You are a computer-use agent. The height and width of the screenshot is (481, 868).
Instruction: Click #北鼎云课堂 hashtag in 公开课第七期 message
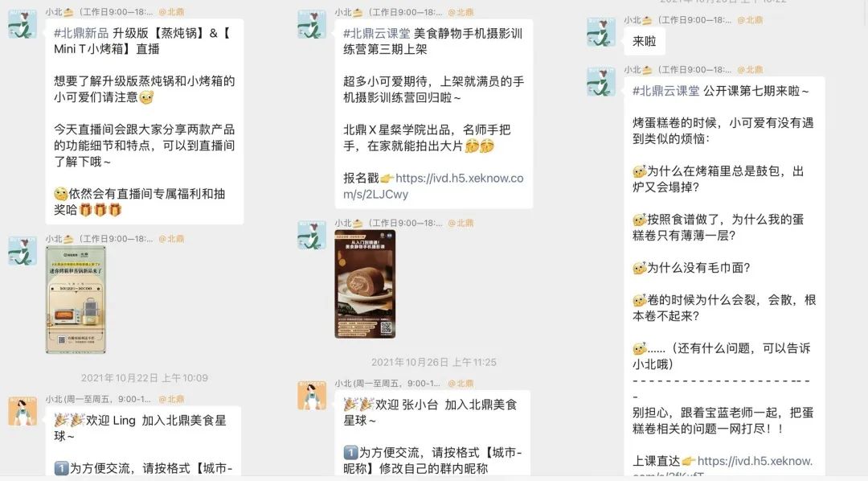(666, 91)
